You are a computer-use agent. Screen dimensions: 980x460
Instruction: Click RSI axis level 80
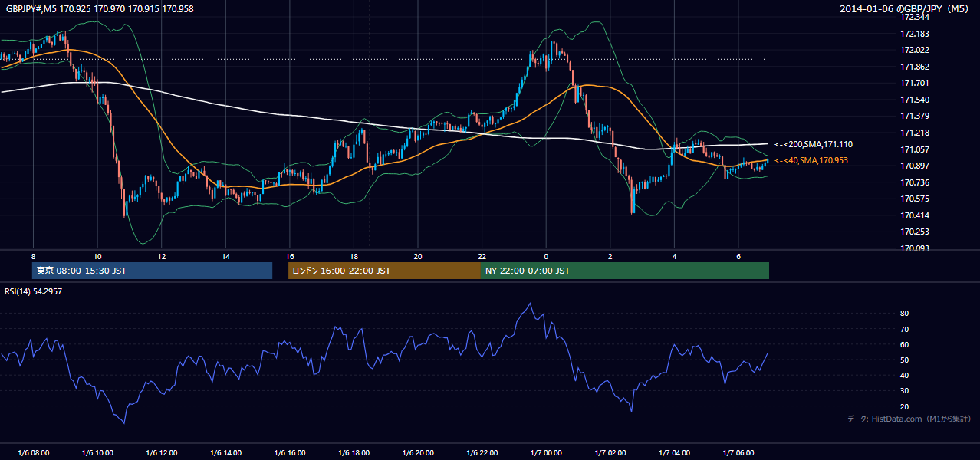coord(905,314)
